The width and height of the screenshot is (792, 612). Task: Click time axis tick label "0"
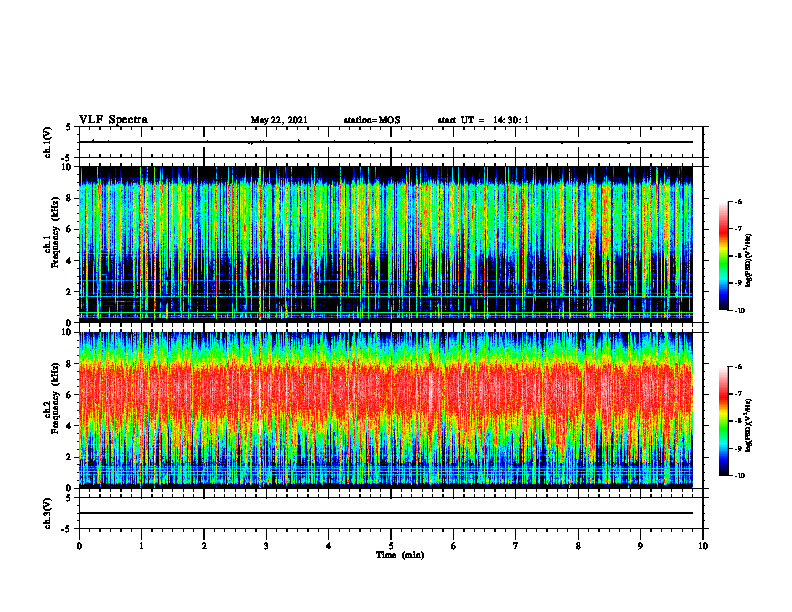[x=79, y=546]
